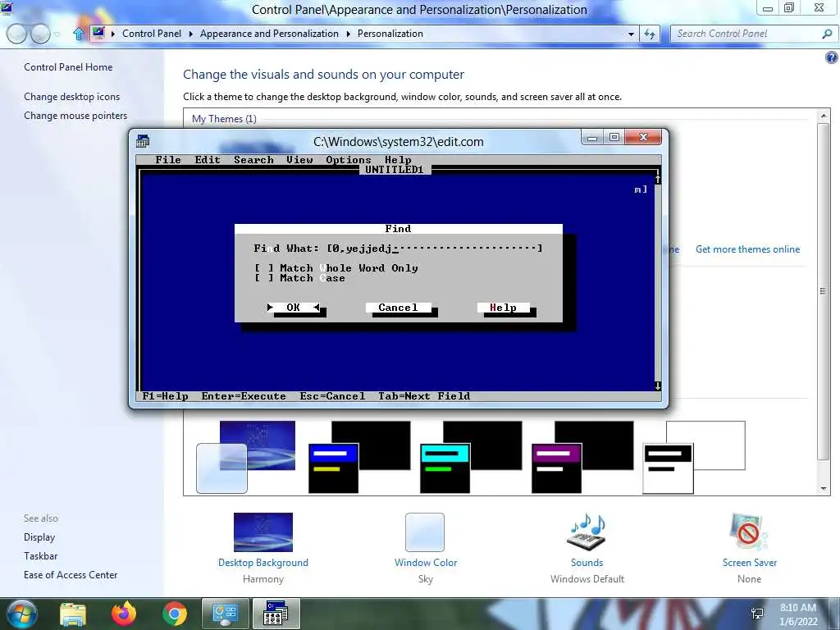Focus the Find What input field
This screenshot has width=840, height=630.
pyautogui.click(x=435, y=248)
